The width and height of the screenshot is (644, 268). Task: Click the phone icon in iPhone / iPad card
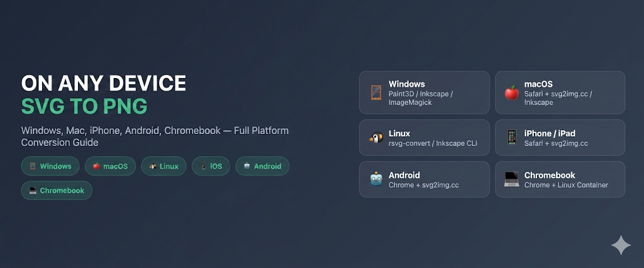pyautogui.click(x=511, y=137)
